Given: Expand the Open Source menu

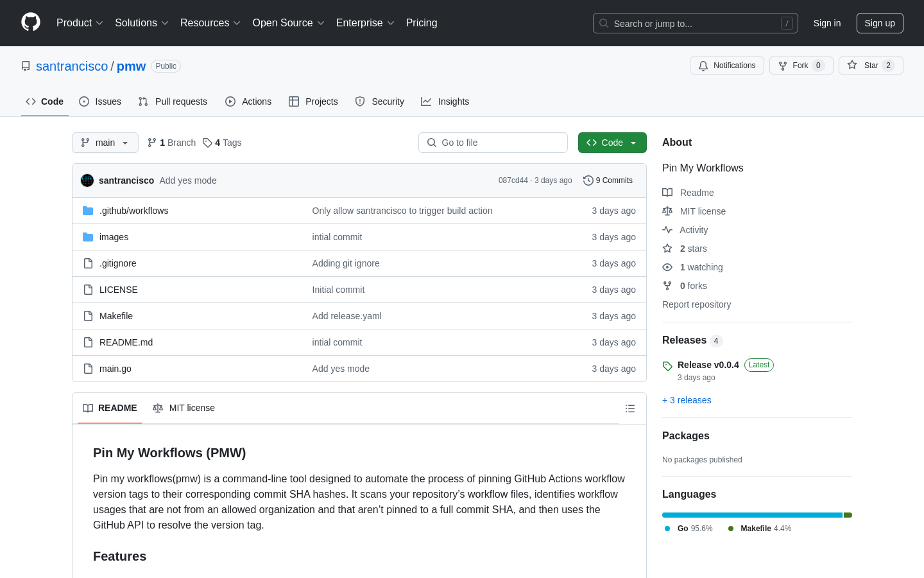Looking at the screenshot, I should 289,23.
